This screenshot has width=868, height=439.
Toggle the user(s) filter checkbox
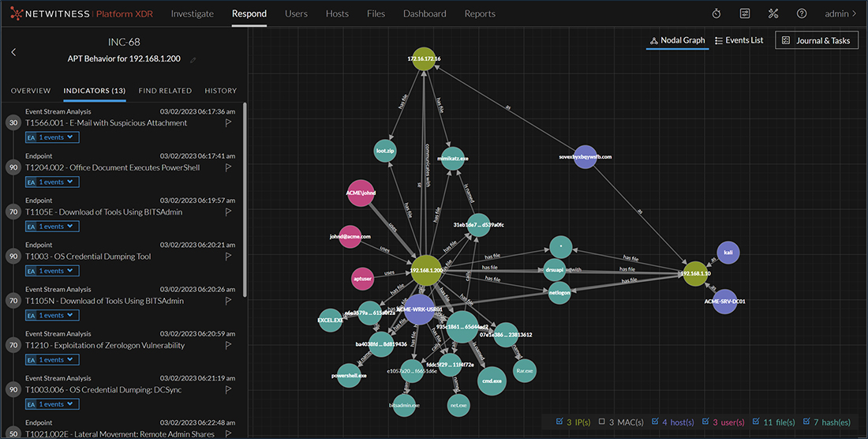click(705, 422)
